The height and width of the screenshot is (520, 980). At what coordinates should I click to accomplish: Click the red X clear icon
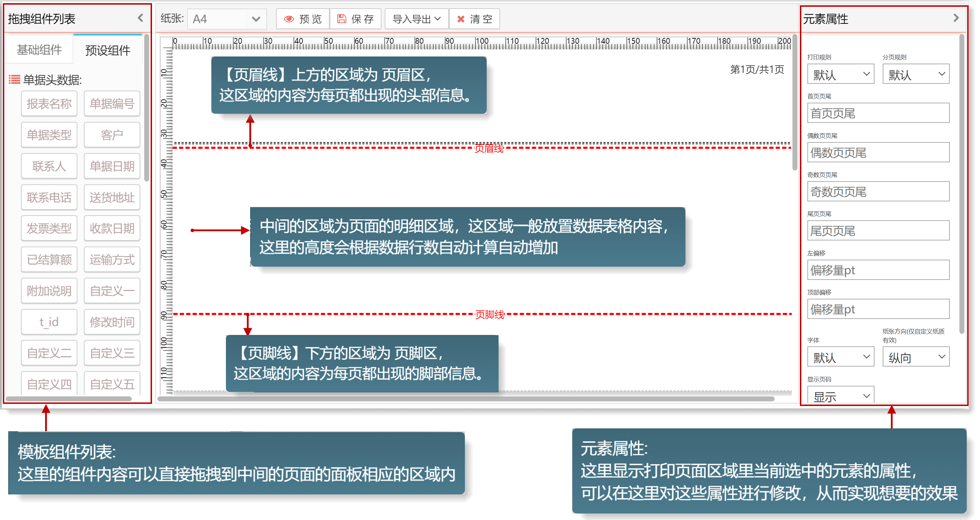pos(460,19)
